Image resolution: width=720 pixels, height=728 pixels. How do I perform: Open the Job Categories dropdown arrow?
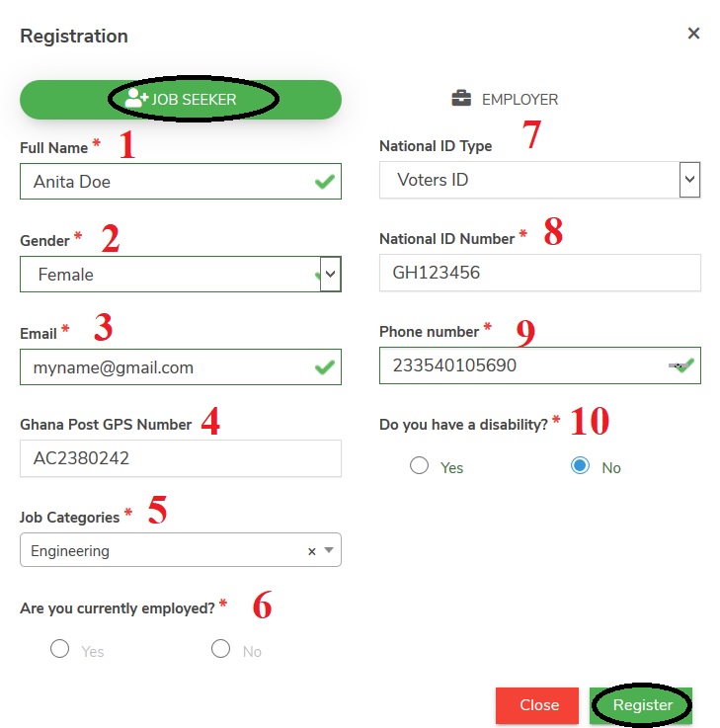coord(329,551)
